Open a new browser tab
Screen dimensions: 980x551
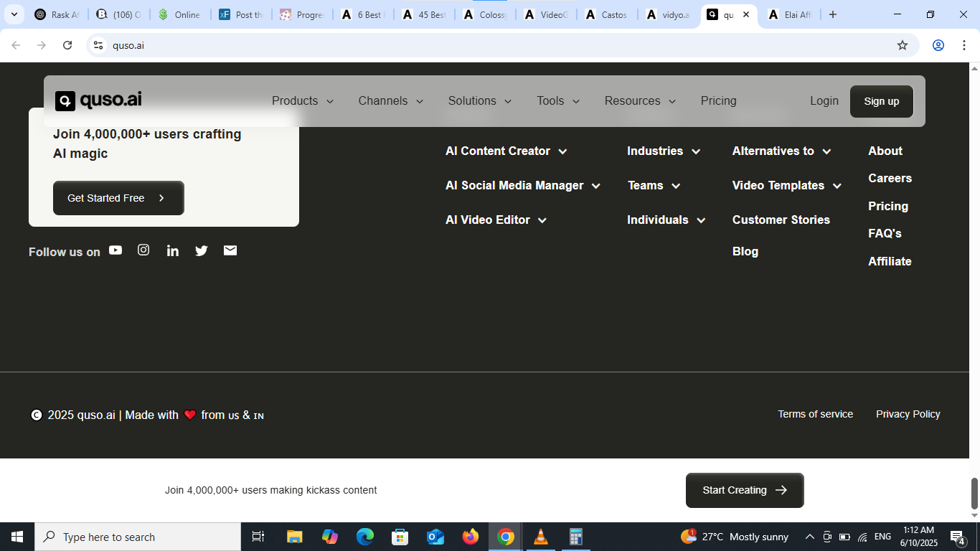(833, 14)
